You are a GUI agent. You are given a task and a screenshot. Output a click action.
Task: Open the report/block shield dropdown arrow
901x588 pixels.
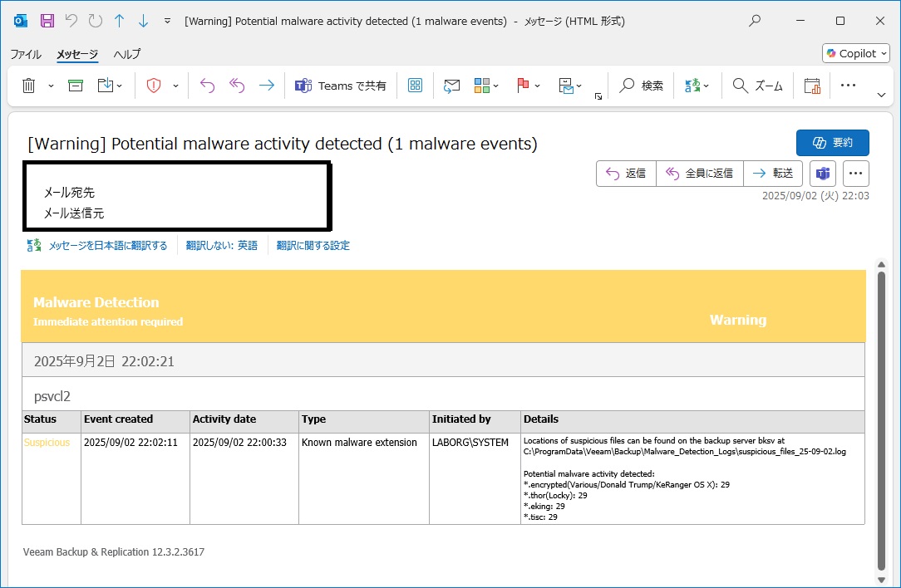175,86
